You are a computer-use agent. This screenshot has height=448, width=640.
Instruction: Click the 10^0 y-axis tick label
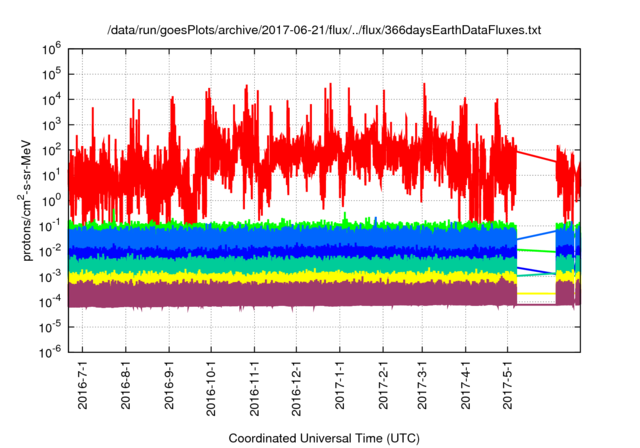pyautogui.click(x=51, y=201)
